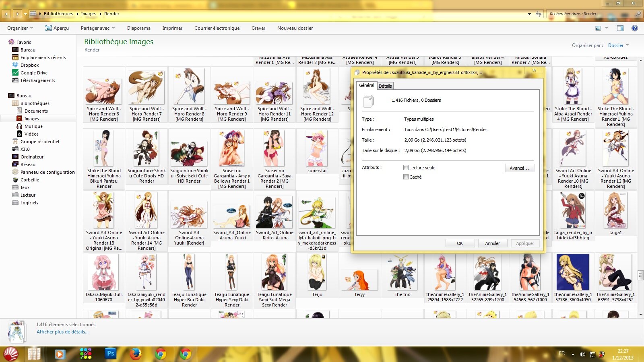644x362 pixels.
Task: Click the Forward navigation arrow
Action: point(17,14)
